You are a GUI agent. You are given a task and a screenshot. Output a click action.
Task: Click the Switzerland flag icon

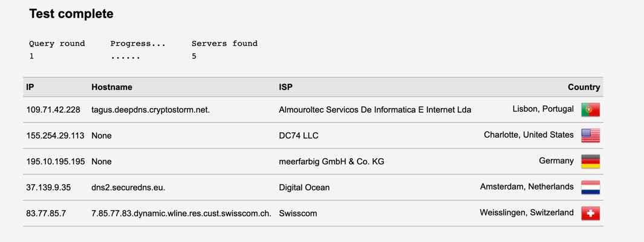click(x=590, y=213)
